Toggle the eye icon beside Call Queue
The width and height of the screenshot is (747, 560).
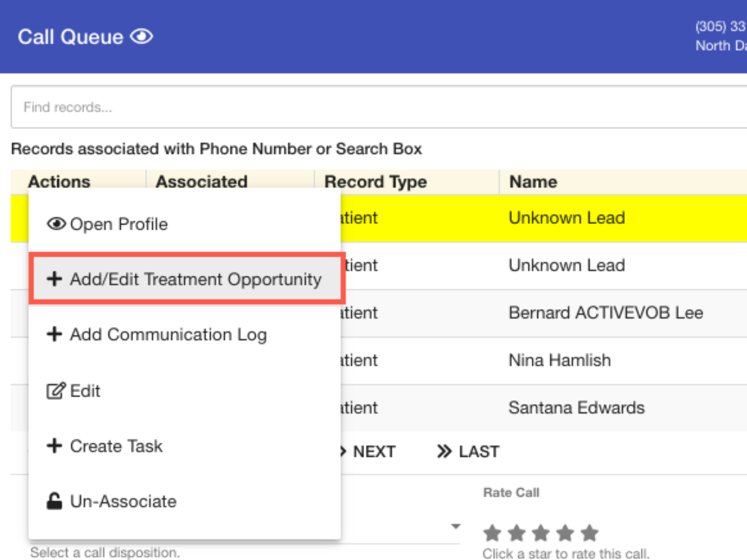pos(141,37)
